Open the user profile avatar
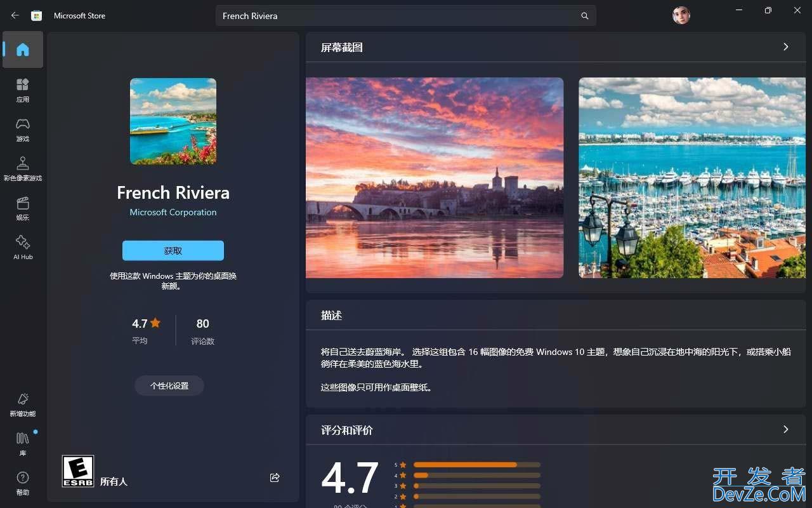The image size is (812, 508). pyautogui.click(x=681, y=15)
